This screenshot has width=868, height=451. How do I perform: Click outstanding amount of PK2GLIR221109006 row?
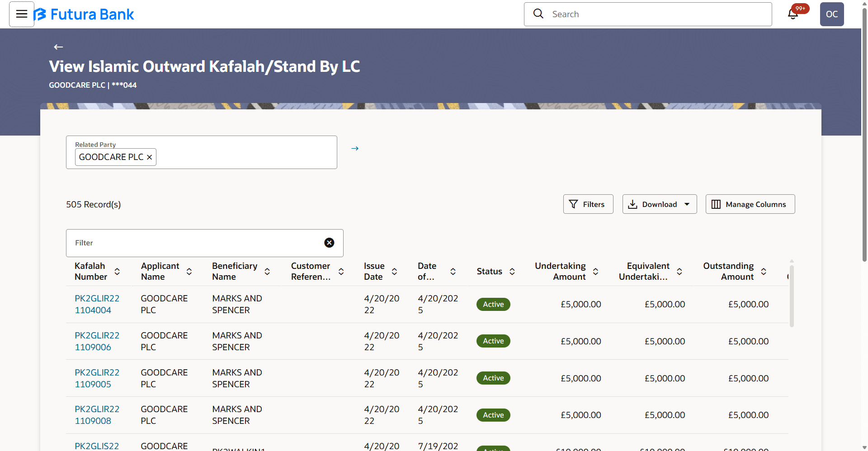click(x=749, y=342)
